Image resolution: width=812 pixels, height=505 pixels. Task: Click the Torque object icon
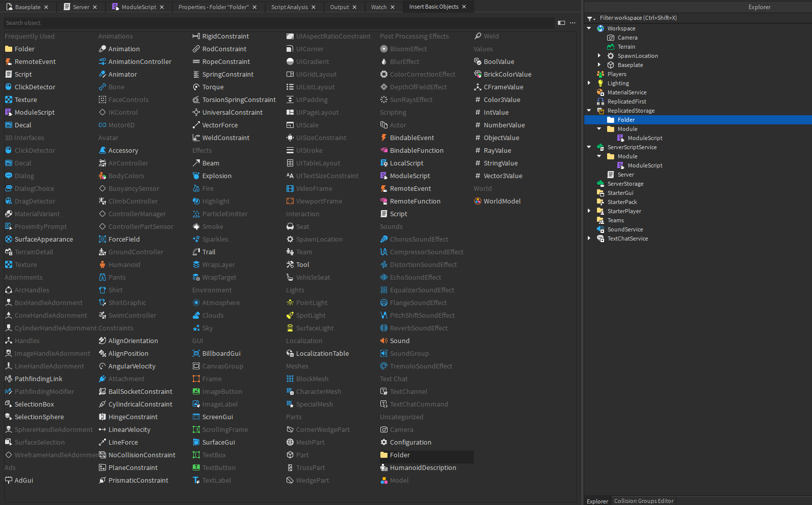pos(196,87)
